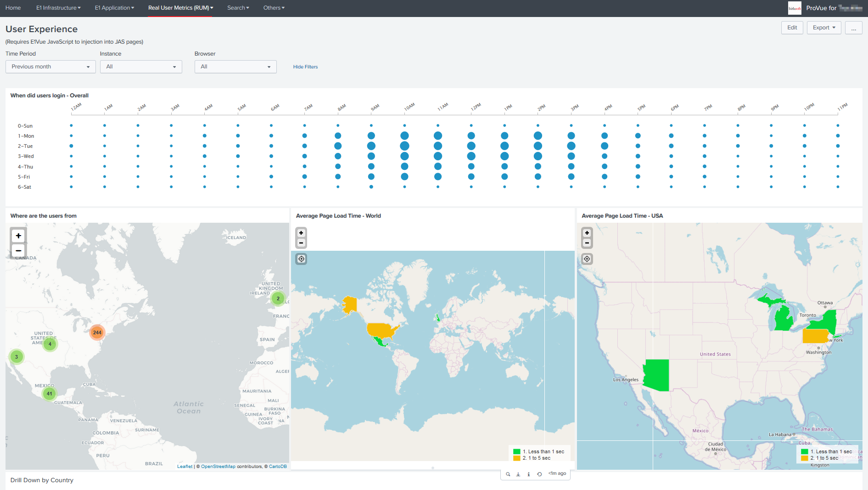
Task: Open the Export dropdown button
Action: point(823,28)
